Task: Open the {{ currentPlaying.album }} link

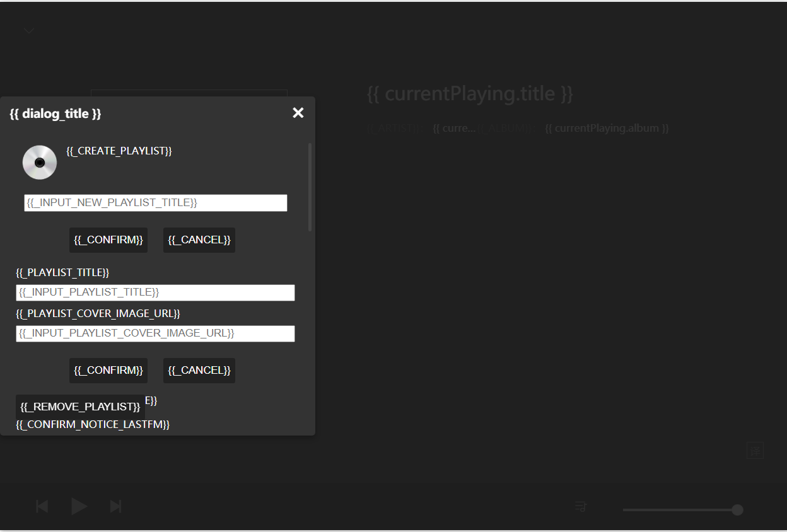Action: tap(607, 129)
